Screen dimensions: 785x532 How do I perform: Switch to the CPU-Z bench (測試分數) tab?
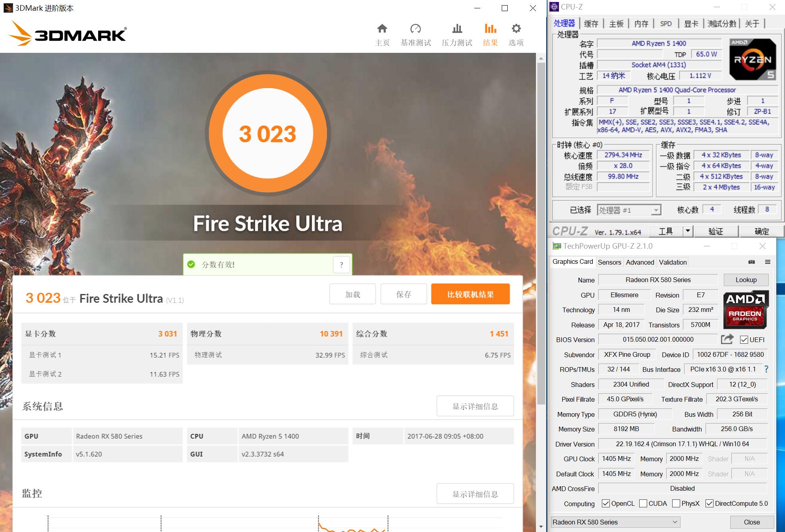click(x=722, y=24)
